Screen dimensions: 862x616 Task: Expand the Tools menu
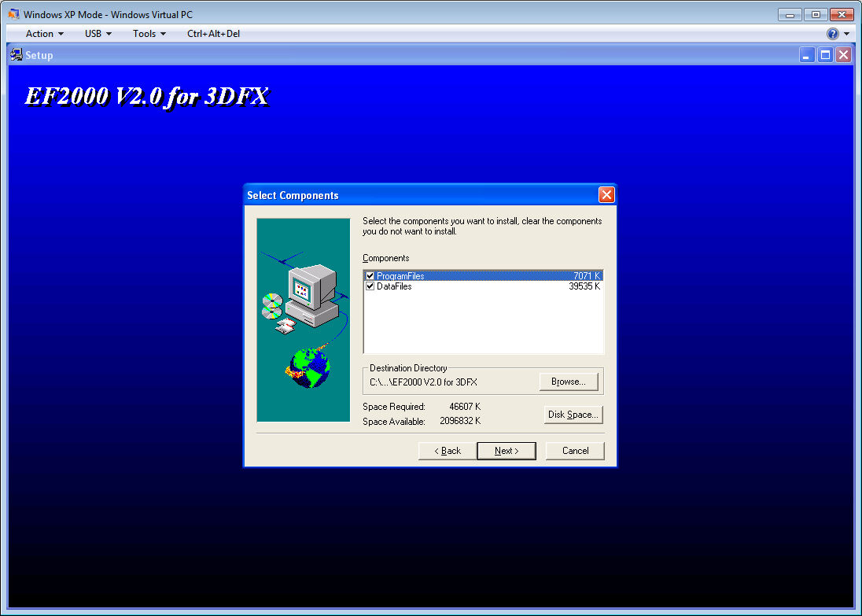149,34
